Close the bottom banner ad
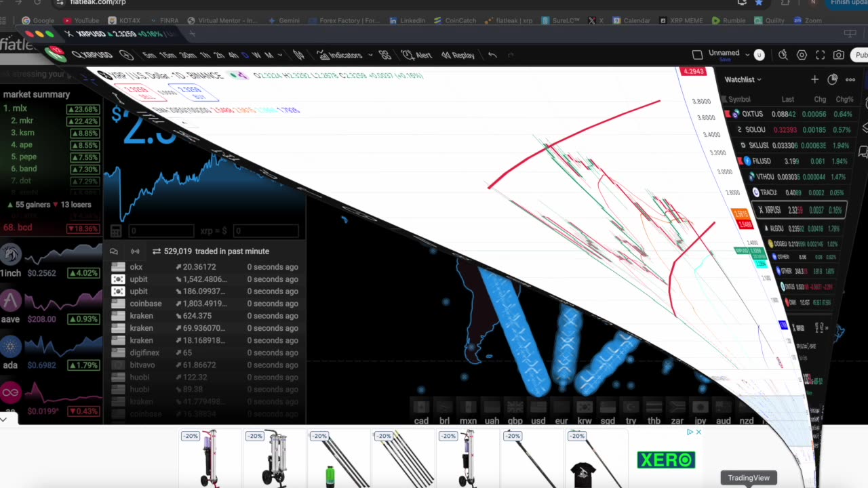The width and height of the screenshot is (868, 488). tap(698, 432)
